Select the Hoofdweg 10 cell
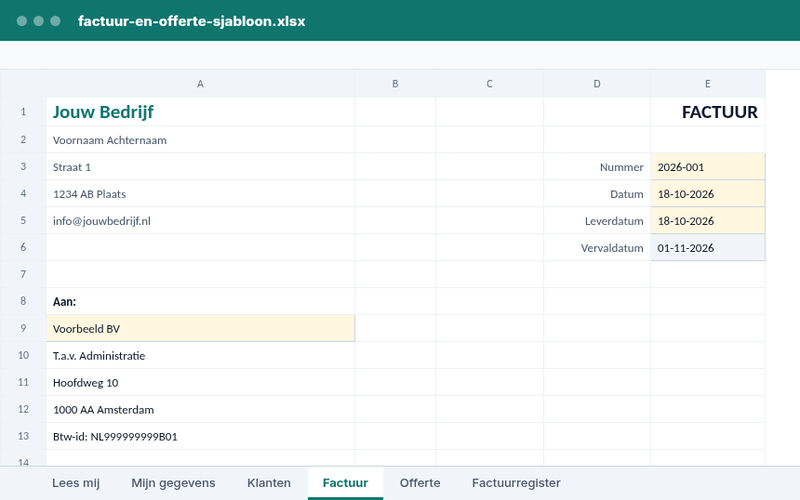 point(201,383)
